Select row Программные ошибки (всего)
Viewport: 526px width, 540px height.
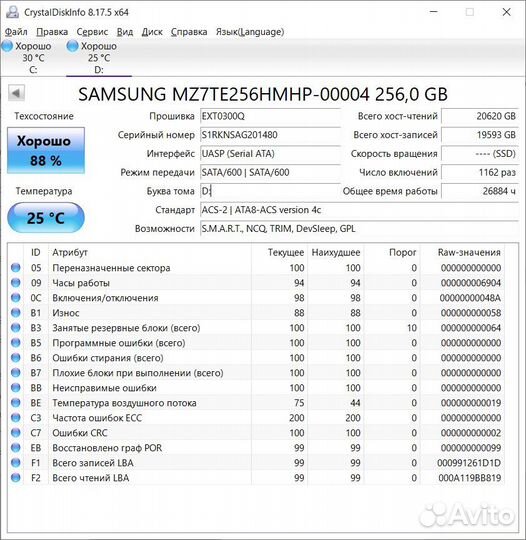point(256,343)
